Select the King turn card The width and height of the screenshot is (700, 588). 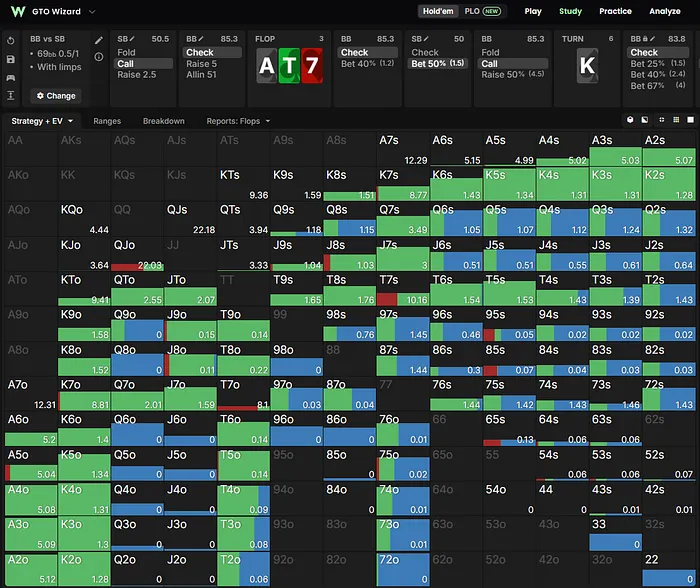point(587,66)
